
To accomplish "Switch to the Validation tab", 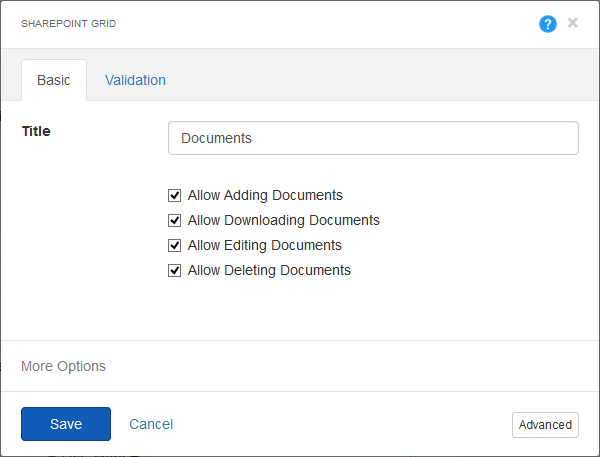I will pyautogui.click(x=135, y=80).
